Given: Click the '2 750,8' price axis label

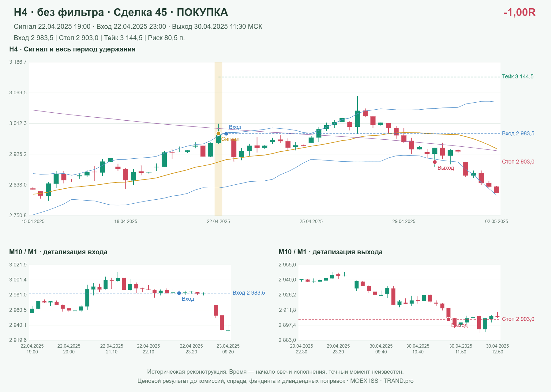Looking at the screenshot, I should pos(18,215).
